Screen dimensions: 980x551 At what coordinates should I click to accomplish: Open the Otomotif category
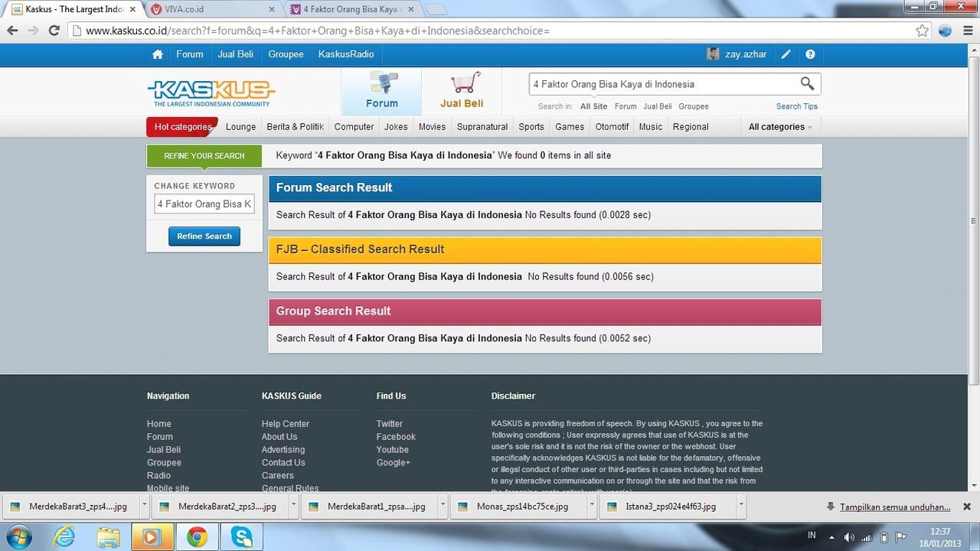pyautogui.click(x=612, y=127)
